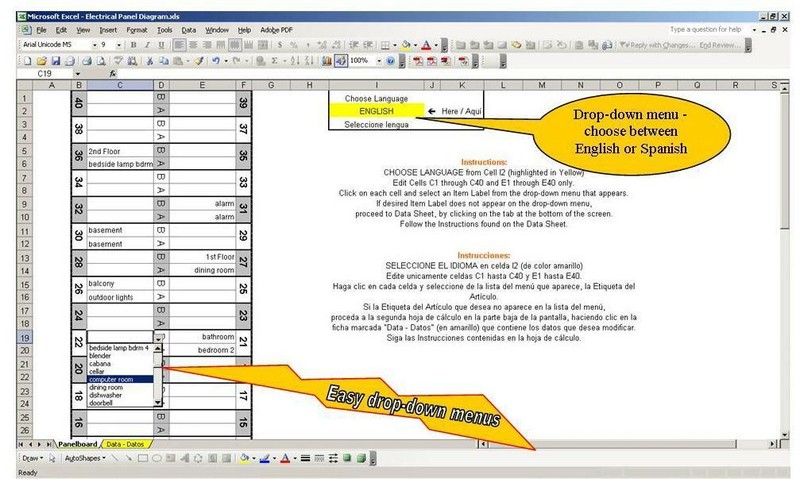This screenshot has height=479, width=800.
Task: Toggle Italic formatting
Action: point(147,45)
